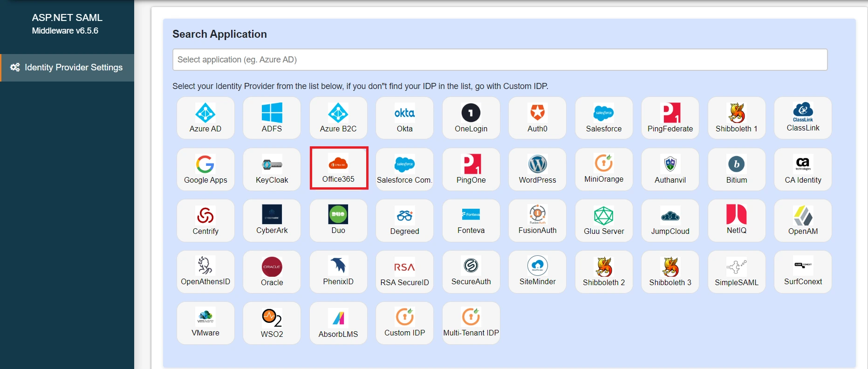Choose Google Apps as identity provider

tap(205, 169)
